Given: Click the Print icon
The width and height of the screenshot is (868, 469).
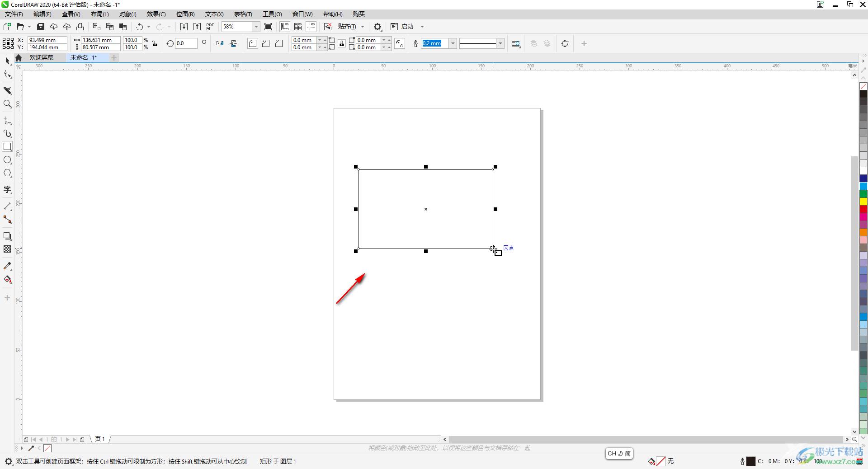Looking at the screenshot, I should (x=80, y=27).
